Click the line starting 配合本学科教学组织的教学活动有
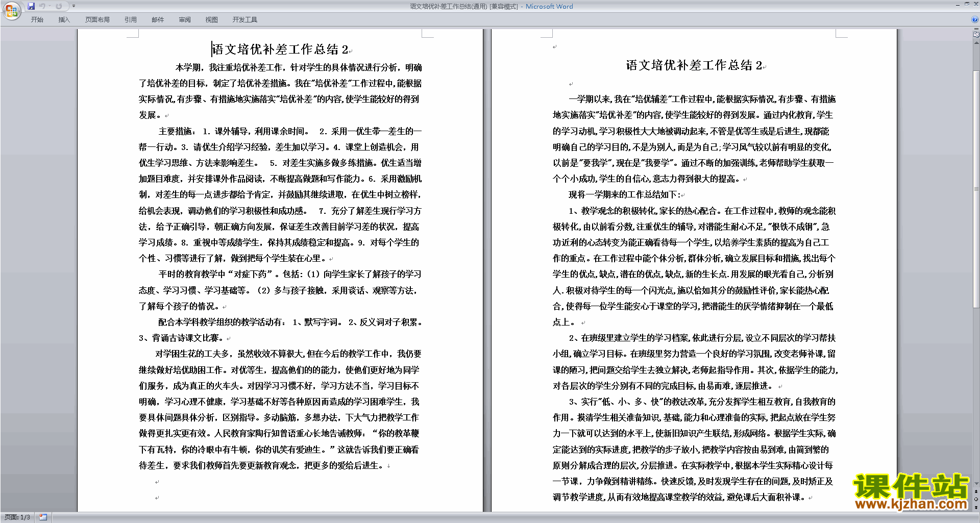Viewport: 980px width, 523px height. coord(290,322)
